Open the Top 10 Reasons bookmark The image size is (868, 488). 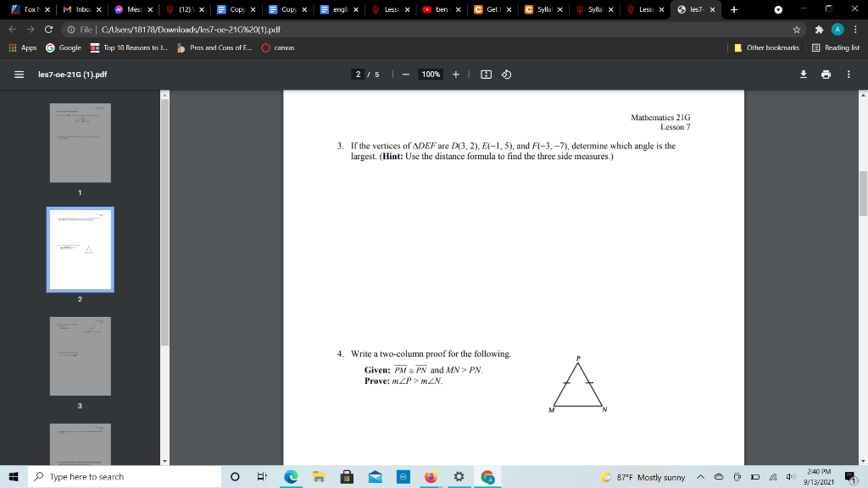129,47
